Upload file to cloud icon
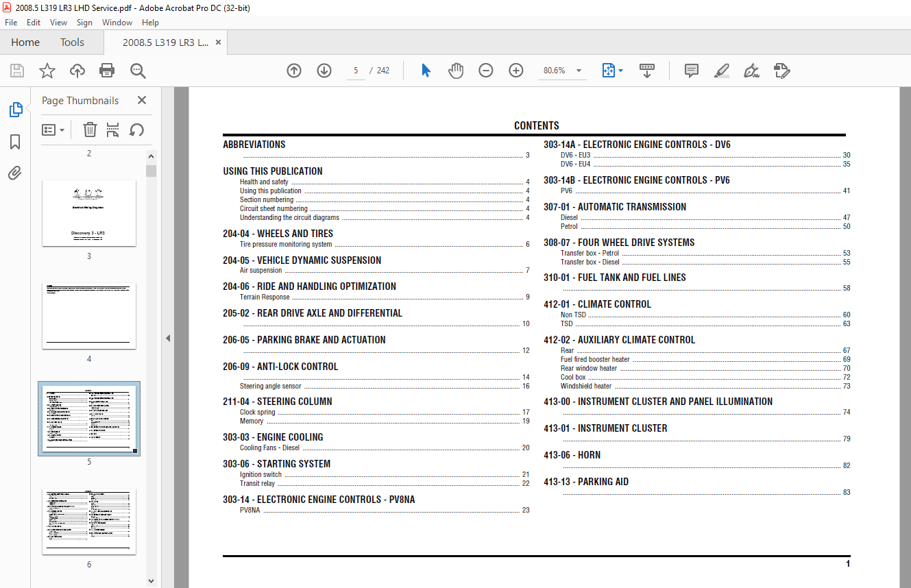Screen dimensions: 911x588 [77, 71]
